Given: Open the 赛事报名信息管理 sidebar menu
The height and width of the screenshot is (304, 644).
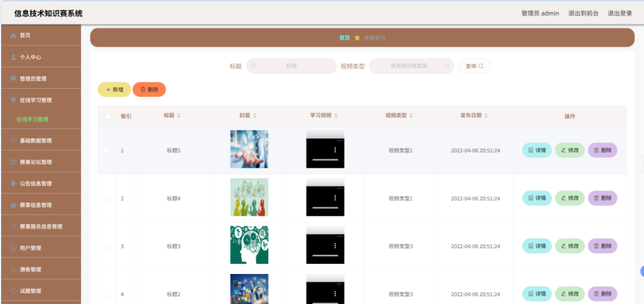Looking at the screenshot, I should point(41,227).
